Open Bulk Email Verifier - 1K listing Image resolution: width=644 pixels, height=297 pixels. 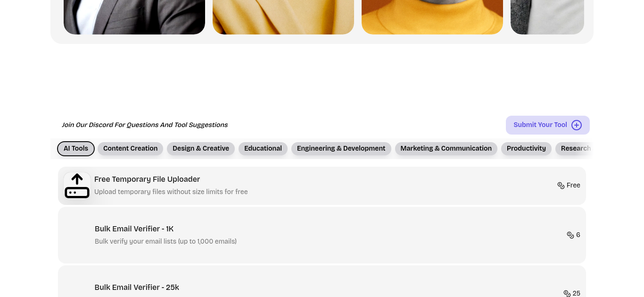point(322,235)
